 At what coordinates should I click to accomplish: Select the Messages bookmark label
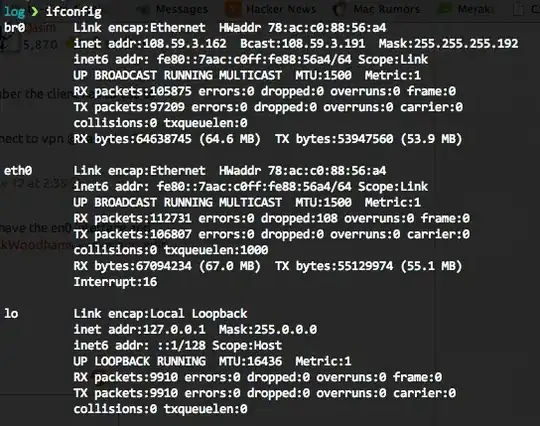[181, 9]
